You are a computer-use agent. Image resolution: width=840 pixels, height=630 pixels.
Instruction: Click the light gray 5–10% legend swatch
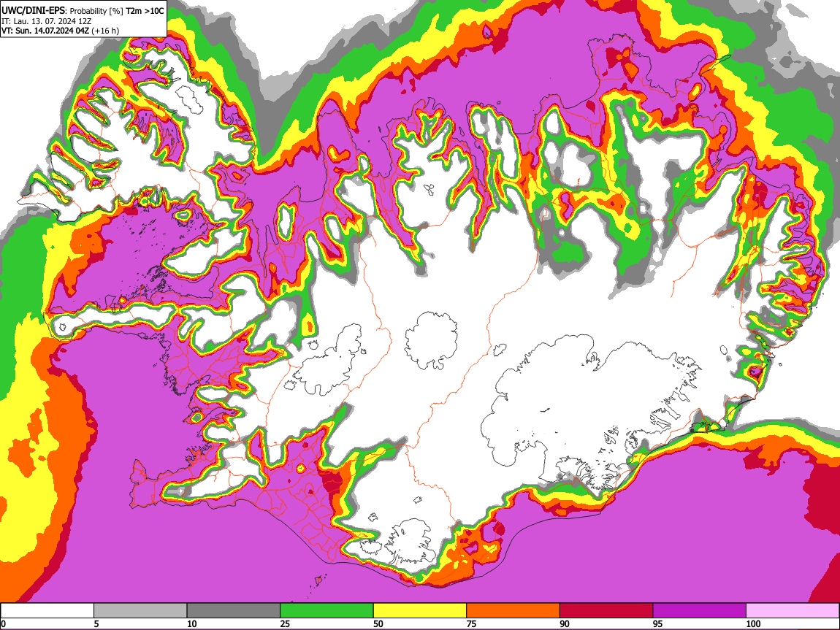[140, 610]
